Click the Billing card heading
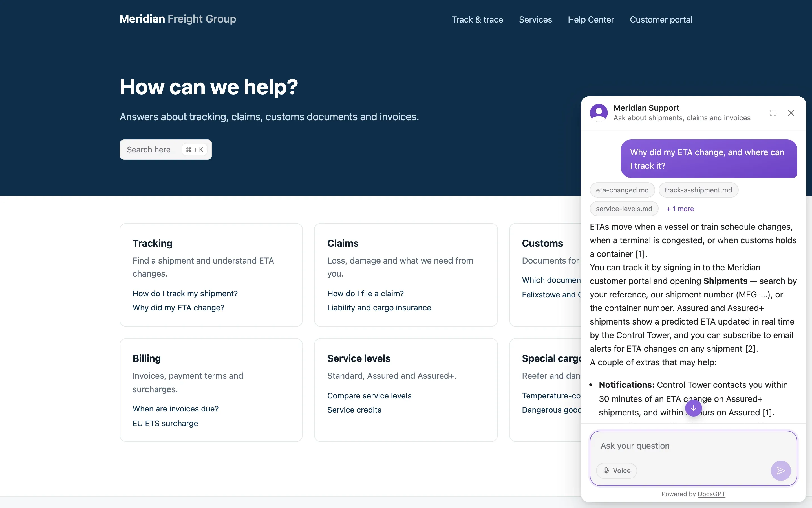812x508 pixels. click(147, 358)
